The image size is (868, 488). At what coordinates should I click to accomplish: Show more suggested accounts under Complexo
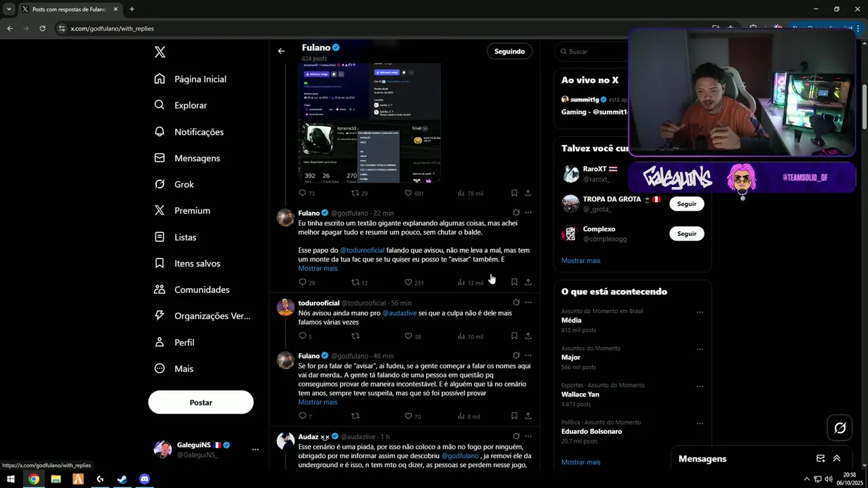580,260
